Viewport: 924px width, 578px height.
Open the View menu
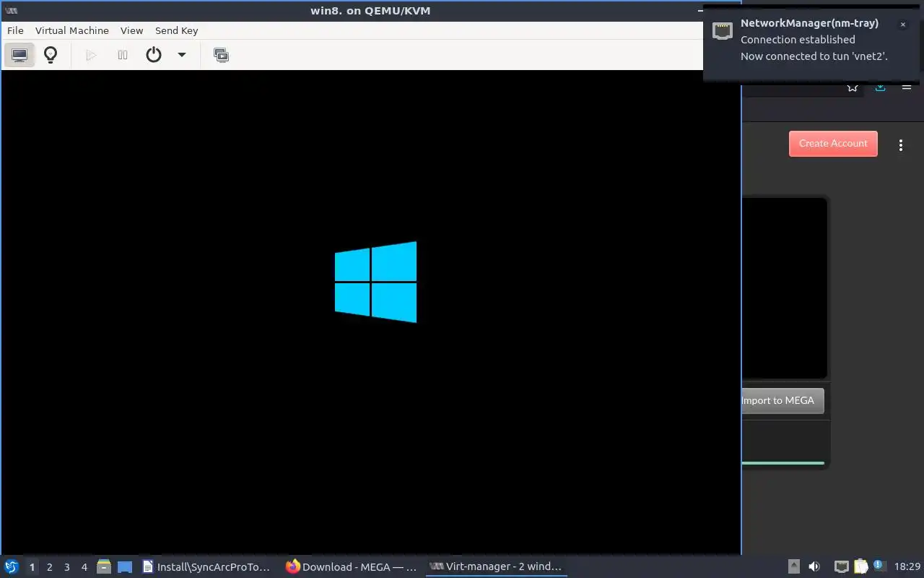132,30
